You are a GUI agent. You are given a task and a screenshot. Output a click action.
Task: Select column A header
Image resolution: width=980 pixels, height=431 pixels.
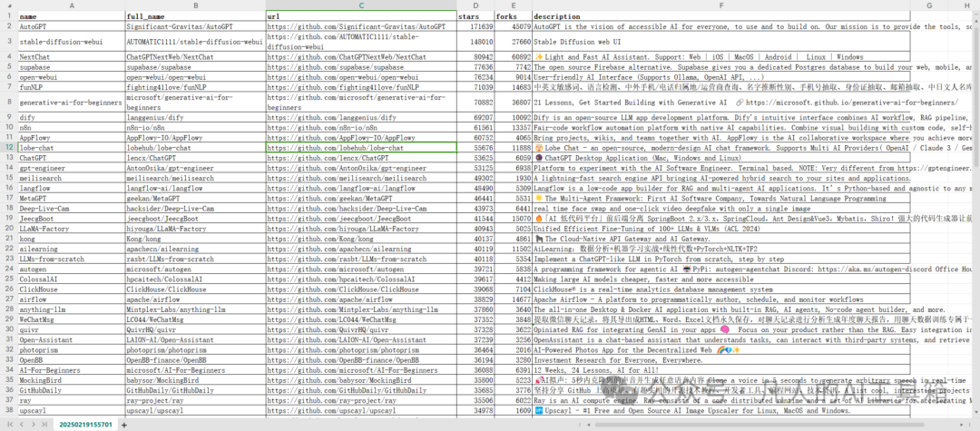72,5
